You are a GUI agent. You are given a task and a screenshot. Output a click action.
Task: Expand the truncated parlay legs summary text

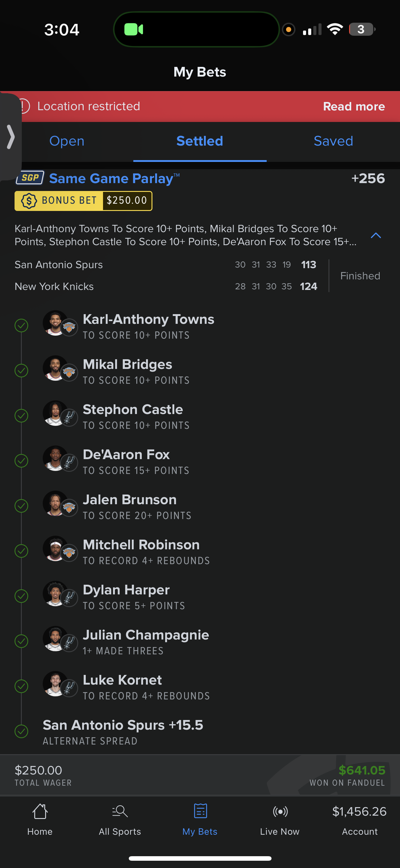tap(185, 235)
